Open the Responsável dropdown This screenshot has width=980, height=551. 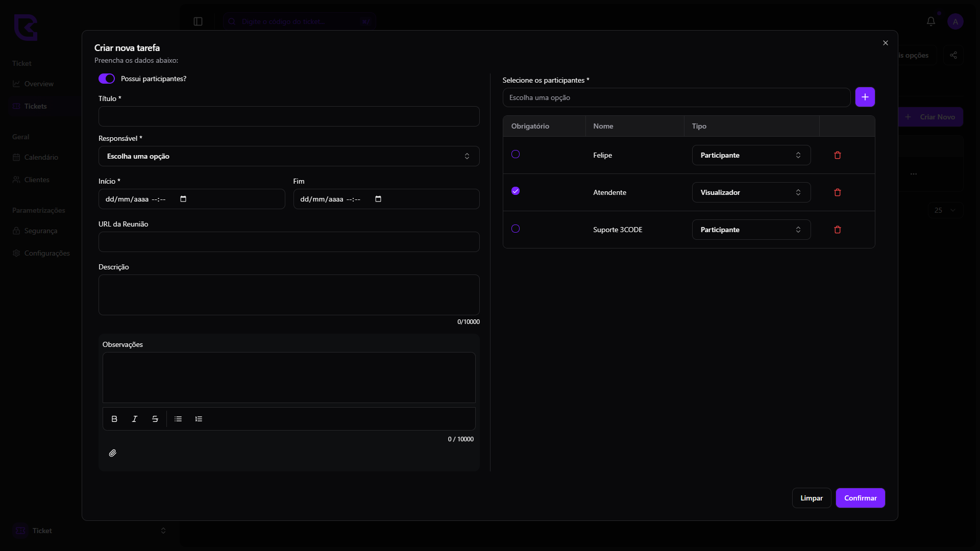point(289,156)
